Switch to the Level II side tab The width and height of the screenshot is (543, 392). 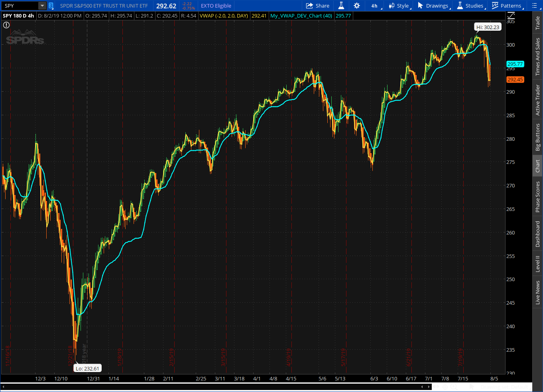click(538, 264)
